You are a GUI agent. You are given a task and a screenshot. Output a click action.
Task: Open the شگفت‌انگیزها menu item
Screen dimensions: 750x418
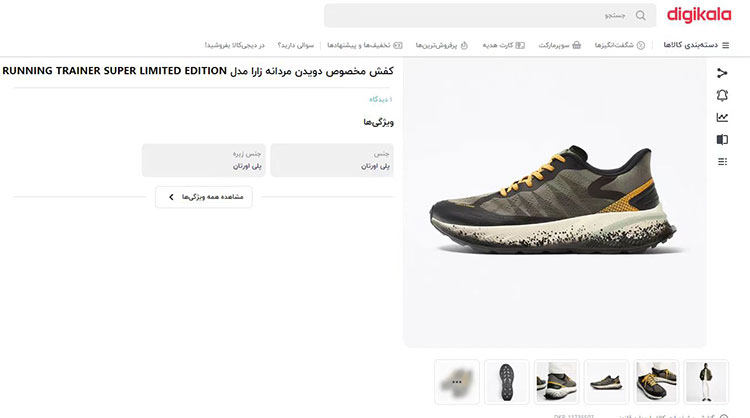coord(619,45)
